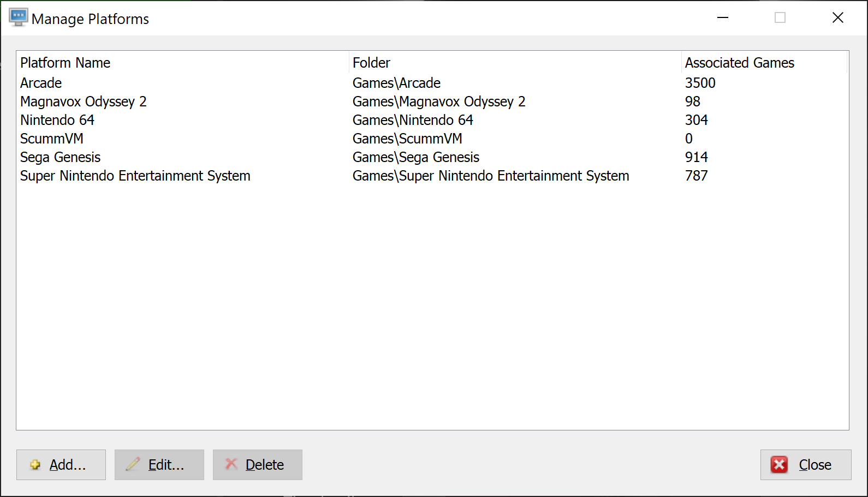Sort by Associated Games column header
868x497 pixels.
pos(764,63)
